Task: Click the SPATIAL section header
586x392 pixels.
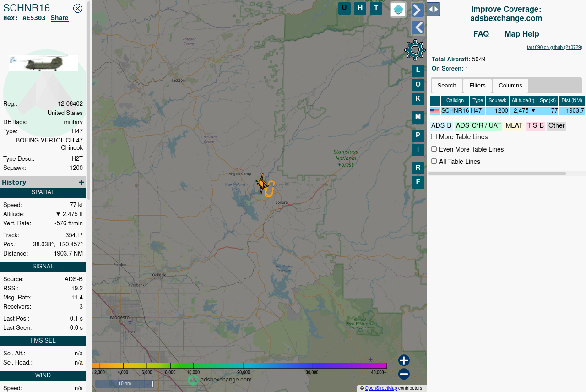Action: point(43,192)
